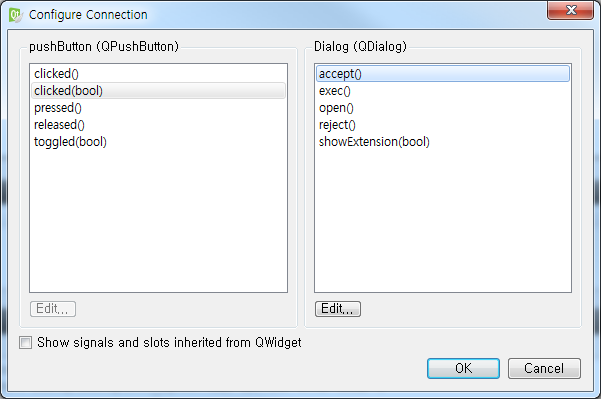Viewport: 601px width, 399px height.
Task: Click empty area of pushButton signal list
Action: [158, 222]
